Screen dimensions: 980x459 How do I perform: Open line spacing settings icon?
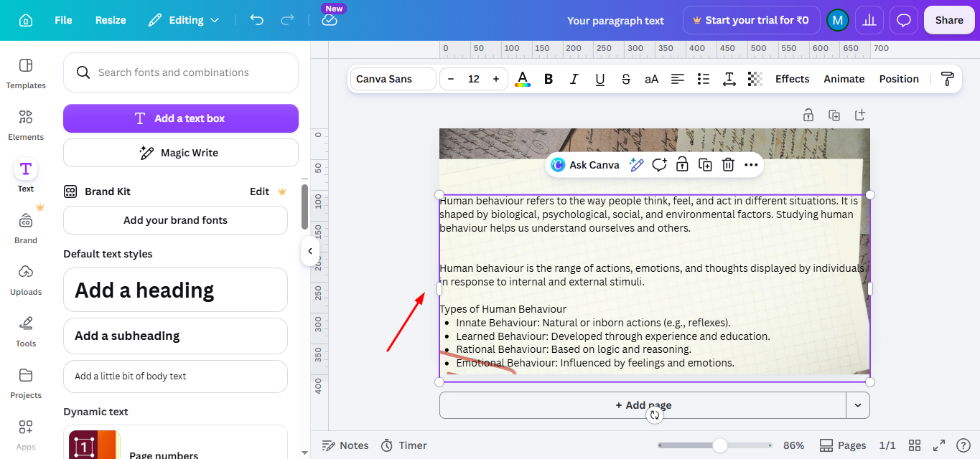(729, 79)
